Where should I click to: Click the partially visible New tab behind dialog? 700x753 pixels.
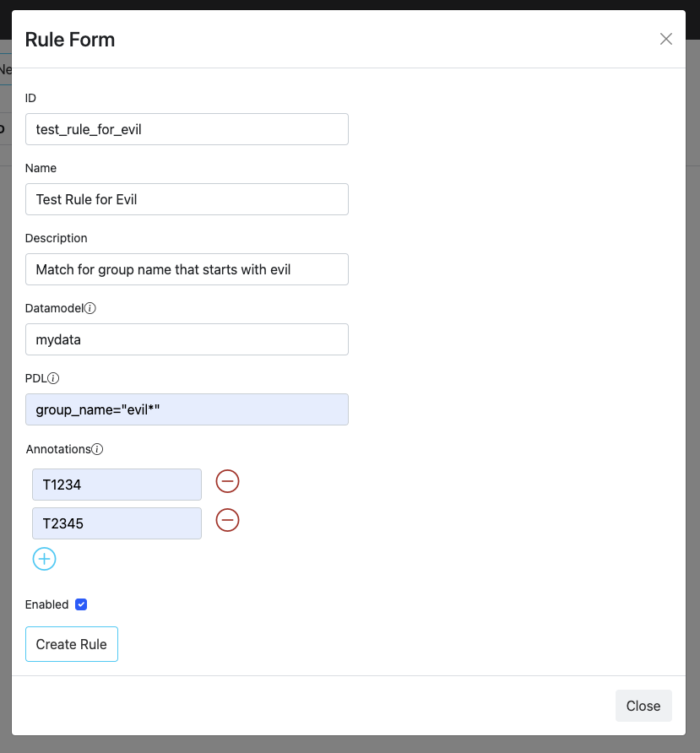[7, 70]
